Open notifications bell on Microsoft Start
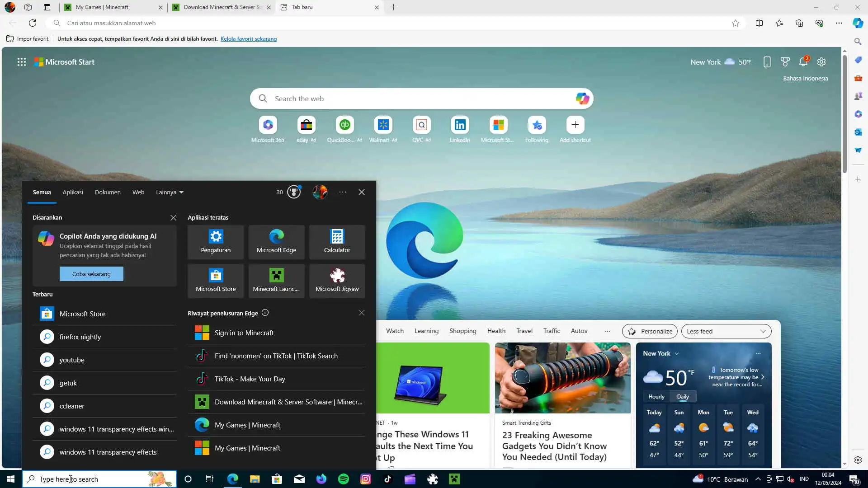This screenshot has height=488, width=868. pyautogui.click(x=803, y=62)
